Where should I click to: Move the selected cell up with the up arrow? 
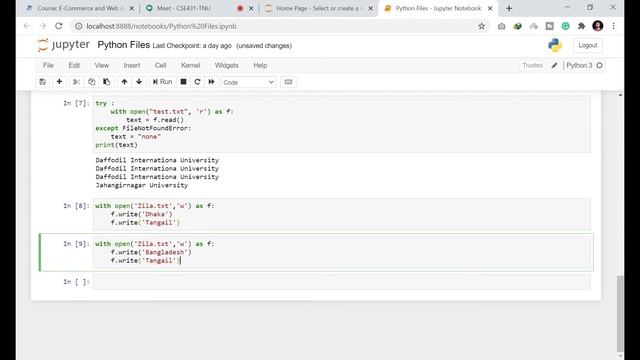[x=124, y=82]
